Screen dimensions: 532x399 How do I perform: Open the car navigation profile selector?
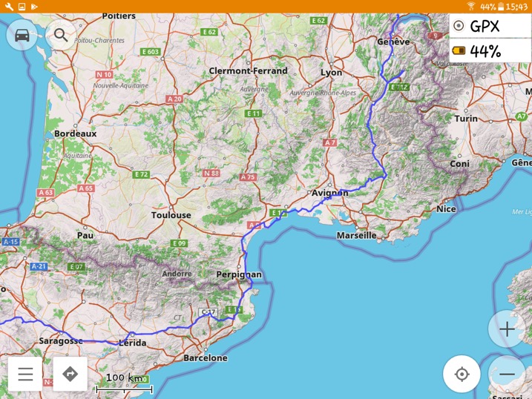(22, 35)
